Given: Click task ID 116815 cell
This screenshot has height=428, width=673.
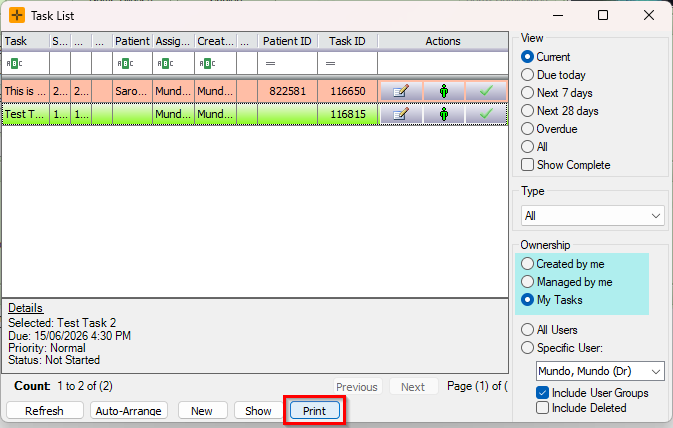Looking at the screenshot, I should (348, 114).
